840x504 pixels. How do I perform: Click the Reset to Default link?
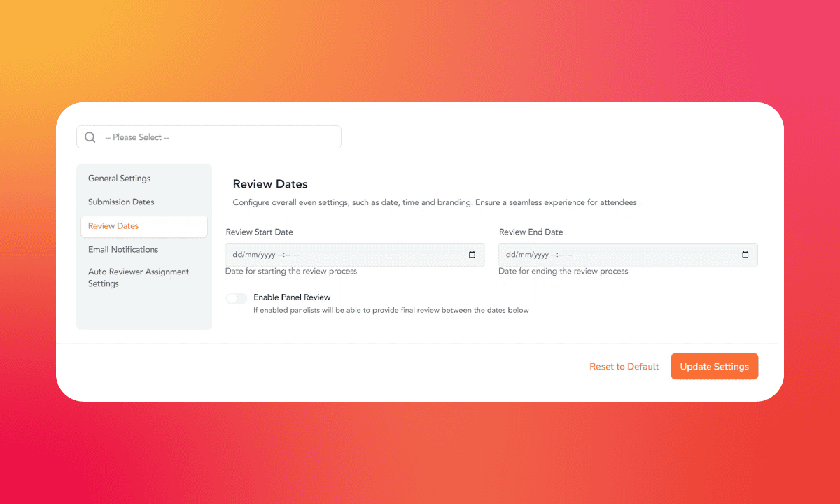(624, 367)
